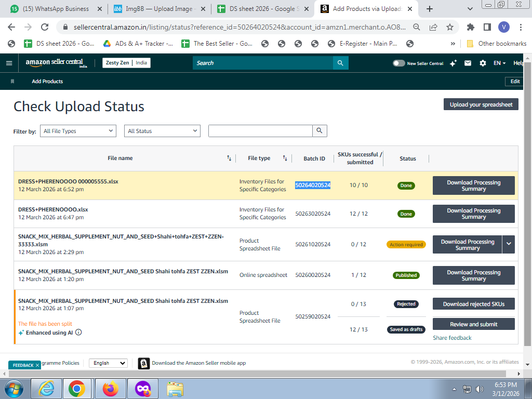Open the tab search chevron in Chrome
This screenshot has width=532, height=399.
(x=470, y=9)
